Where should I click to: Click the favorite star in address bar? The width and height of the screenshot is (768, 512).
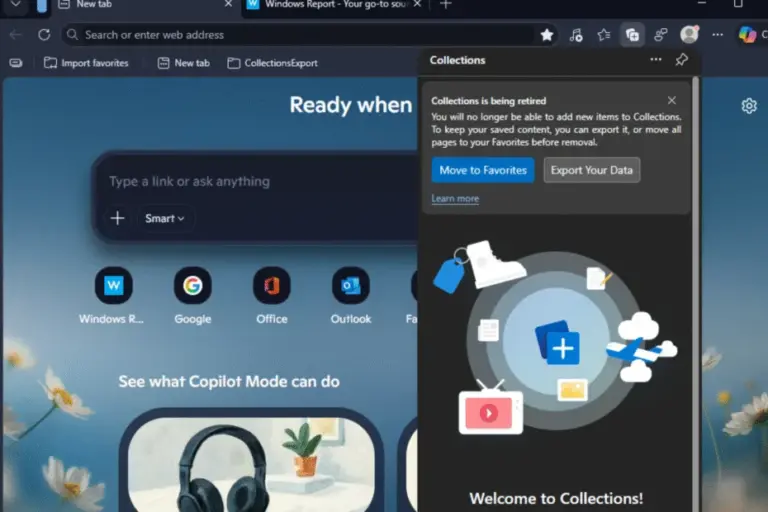tap(547, 35)
